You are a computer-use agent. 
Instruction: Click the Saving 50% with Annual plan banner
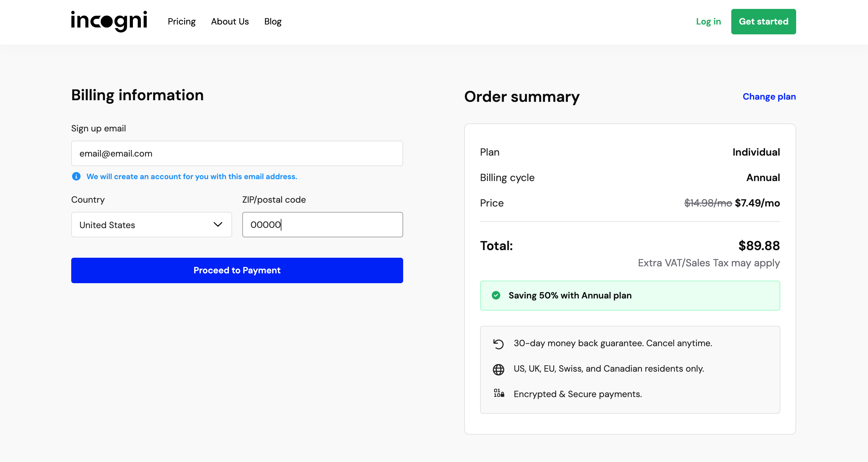(630, 295)
